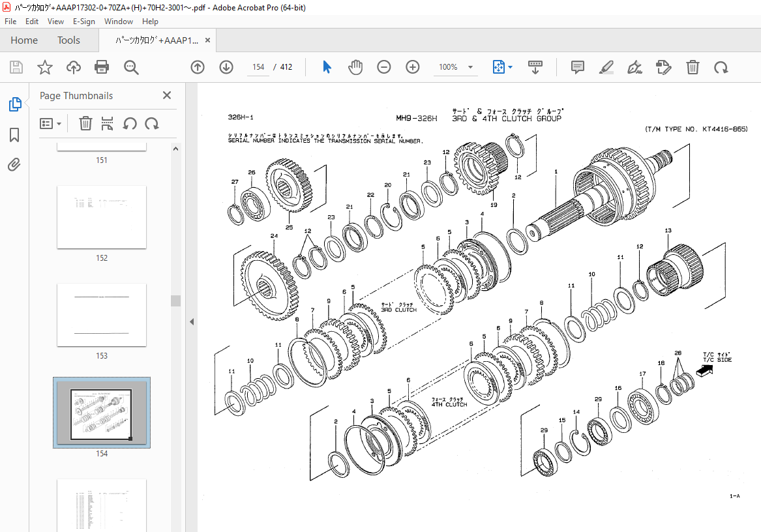Rotate thumbnail counterclockwise
This screenshot has height=532, width=761.
130,124
